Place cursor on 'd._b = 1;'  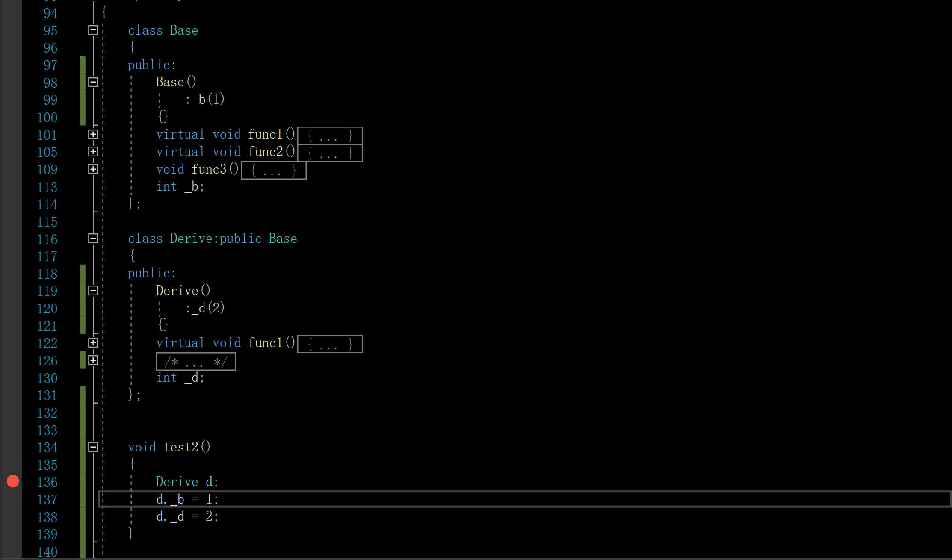click(x=187, y=499)
